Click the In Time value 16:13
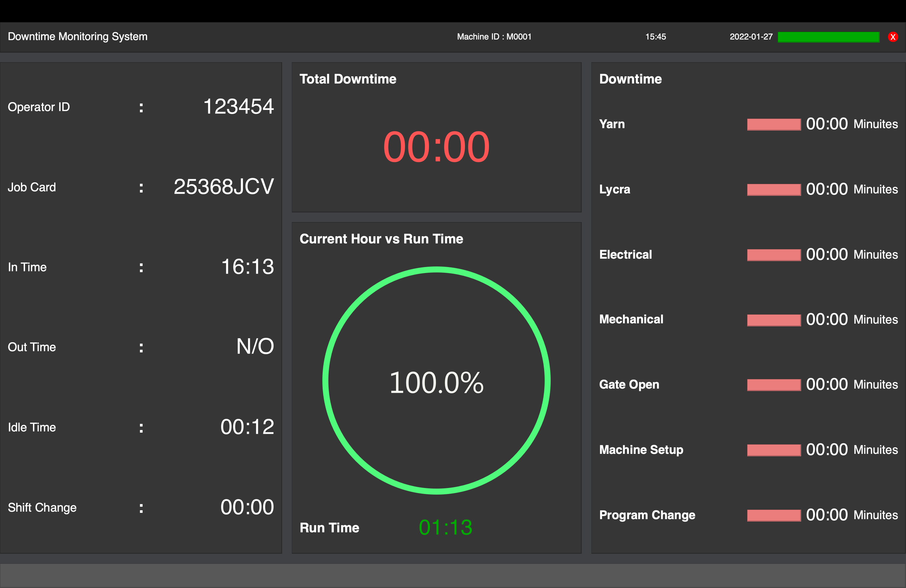Image resolution: width=906 pixels, height=588 pixels. click(x=247, y=267)
